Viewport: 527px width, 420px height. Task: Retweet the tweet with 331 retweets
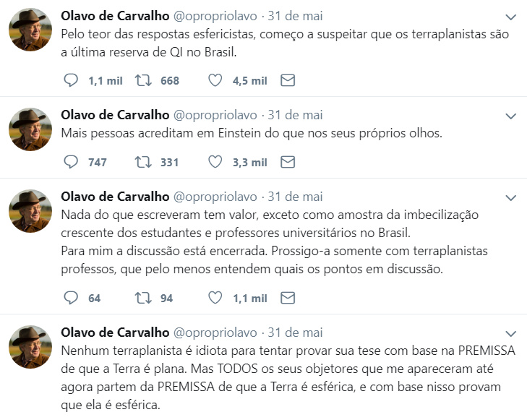click(x=143, y=162)
